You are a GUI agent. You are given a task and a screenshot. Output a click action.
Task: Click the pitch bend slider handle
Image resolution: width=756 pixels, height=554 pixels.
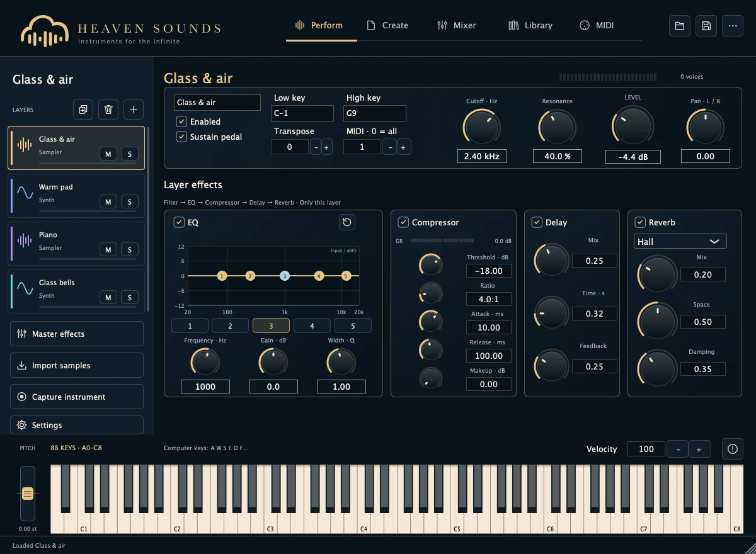click(28, 494)
